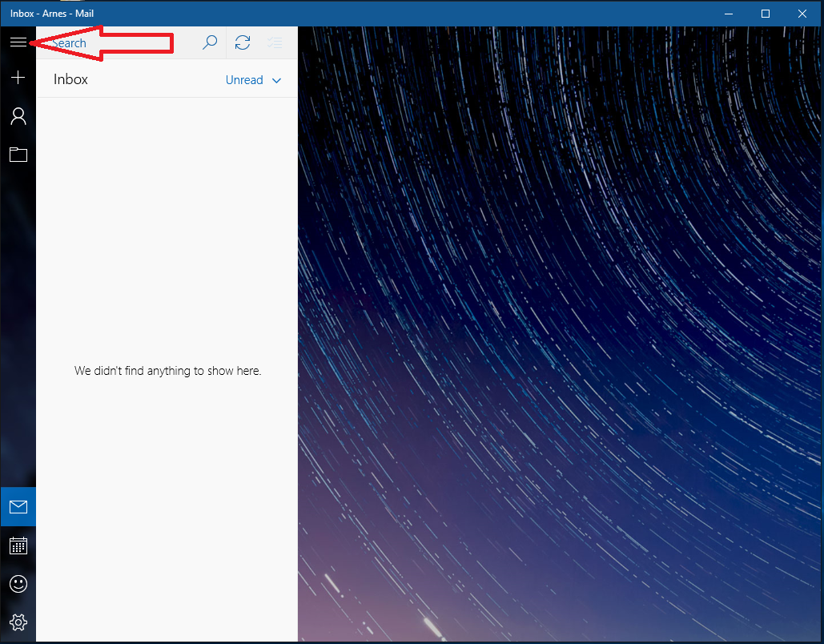This screenshot has height=644, width=824.
Task: Expand the hamburger navigation menu
Action: click(18, 42)
